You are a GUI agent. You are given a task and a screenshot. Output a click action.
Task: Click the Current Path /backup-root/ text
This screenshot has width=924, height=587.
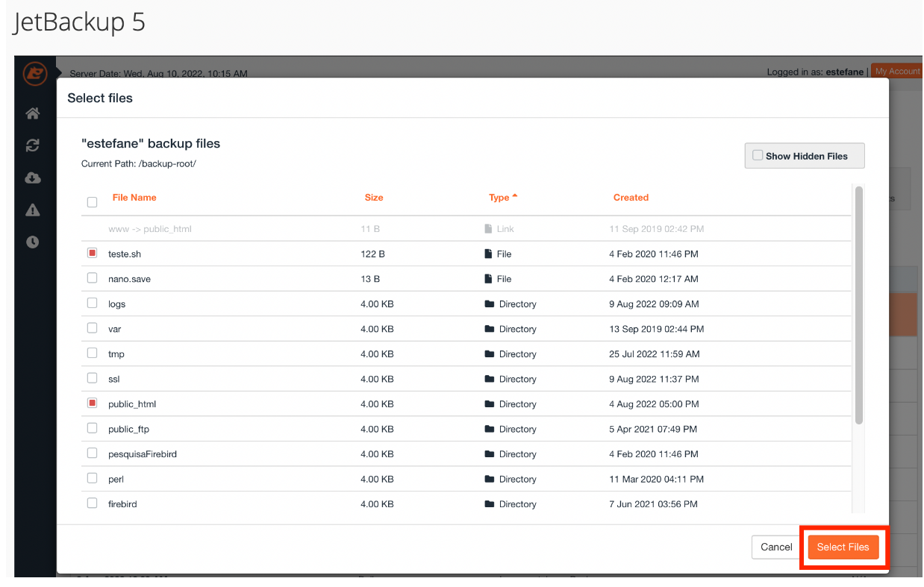coord(138,163)
